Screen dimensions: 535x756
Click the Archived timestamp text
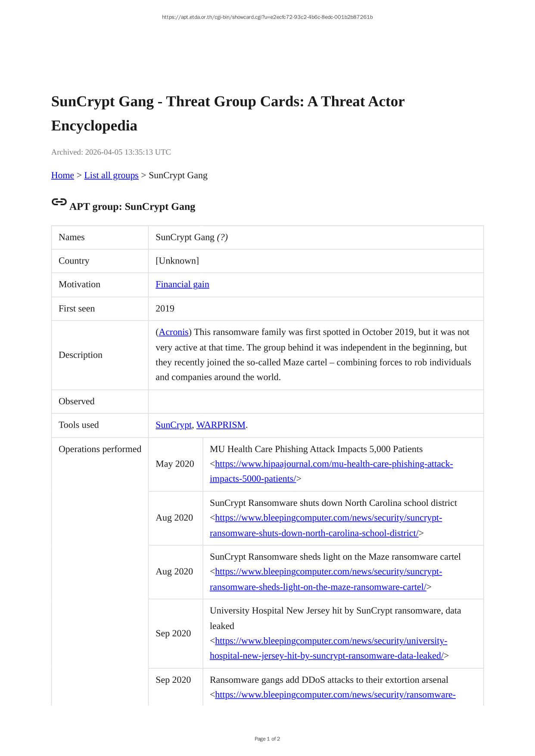pos(111,152)
